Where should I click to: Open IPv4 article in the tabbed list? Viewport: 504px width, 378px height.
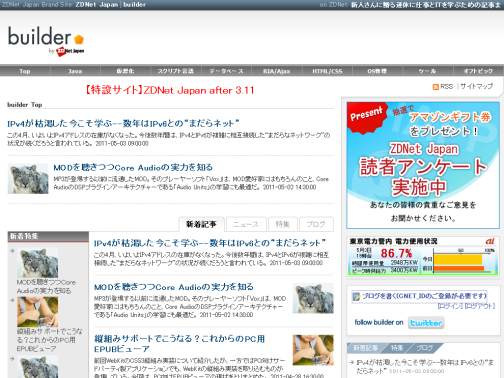210,243
